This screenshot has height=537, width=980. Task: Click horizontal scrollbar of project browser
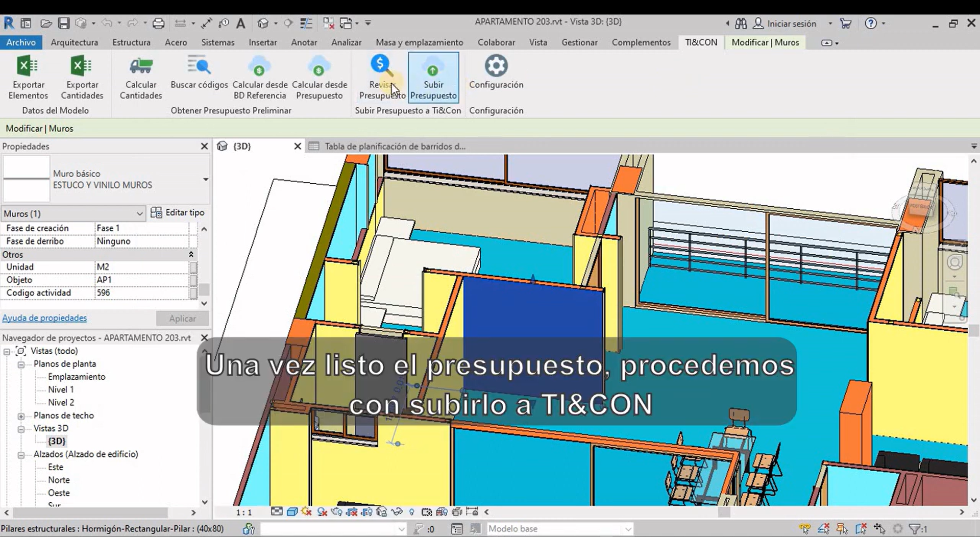[91, 512]
